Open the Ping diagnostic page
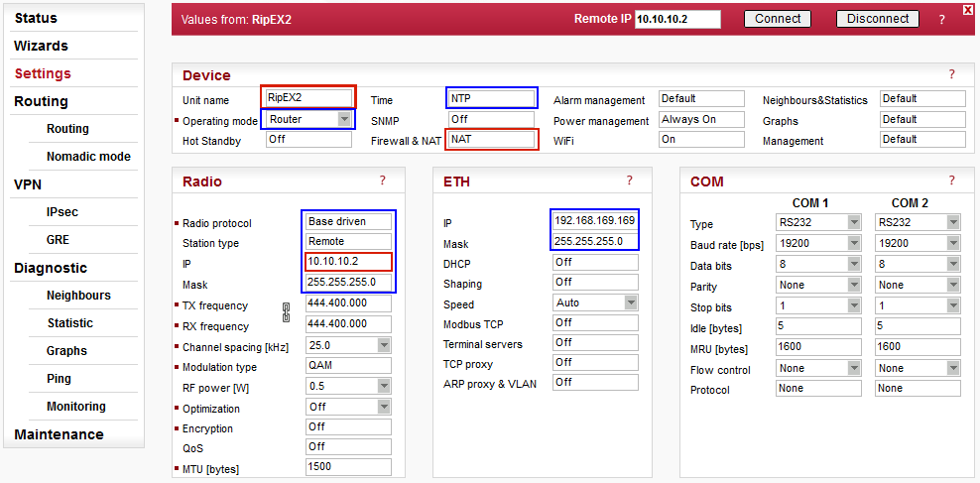Screen dimensions: 980x483 tap(59, 378)
